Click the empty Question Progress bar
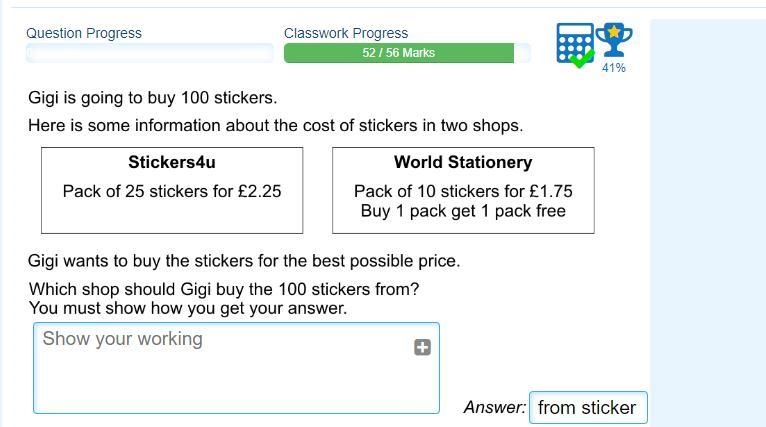Viewport: 766px width, 427px height. (x=149, y=53)
